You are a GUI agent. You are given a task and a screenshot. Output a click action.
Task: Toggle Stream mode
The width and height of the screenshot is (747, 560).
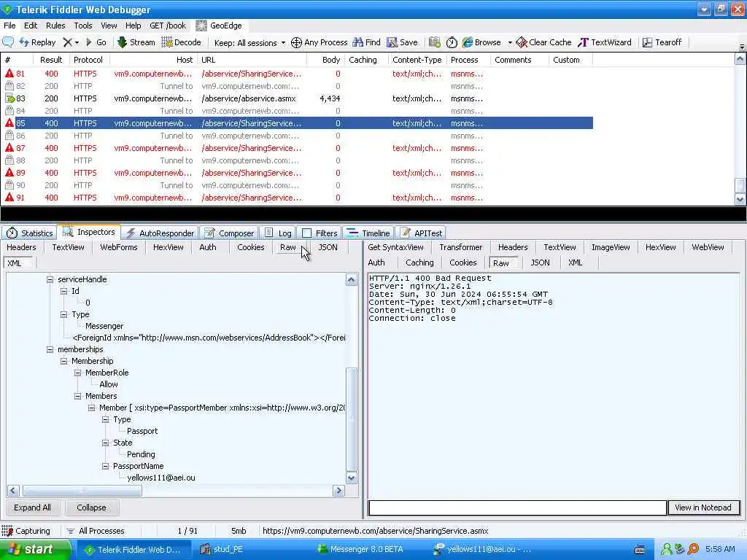pyautogui.click(x=136, y=42)
